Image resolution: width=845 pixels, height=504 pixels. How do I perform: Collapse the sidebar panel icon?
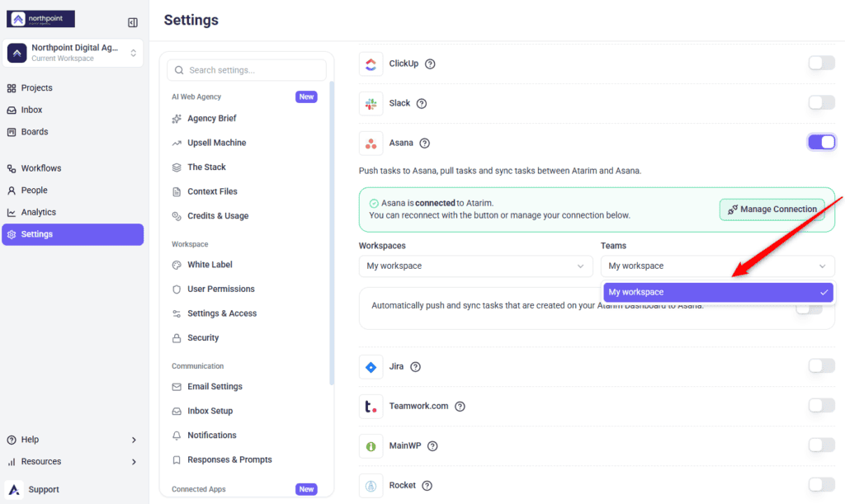(x=133, y=22)
